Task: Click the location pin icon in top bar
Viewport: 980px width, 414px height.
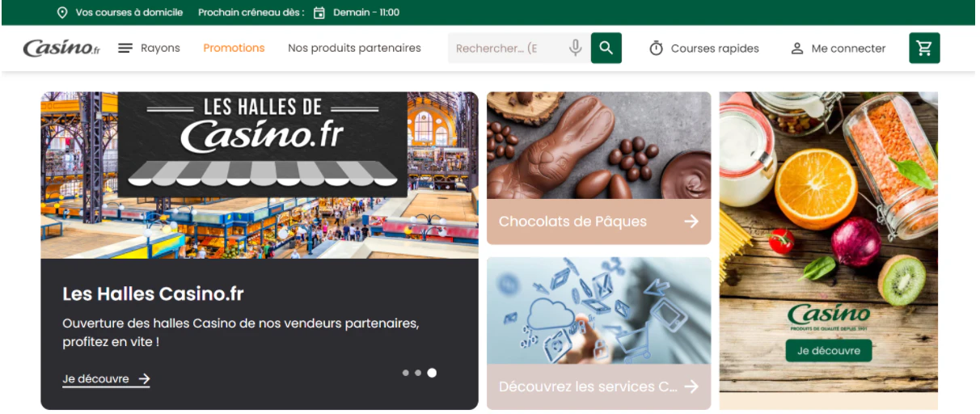Action: click(62, 12)
